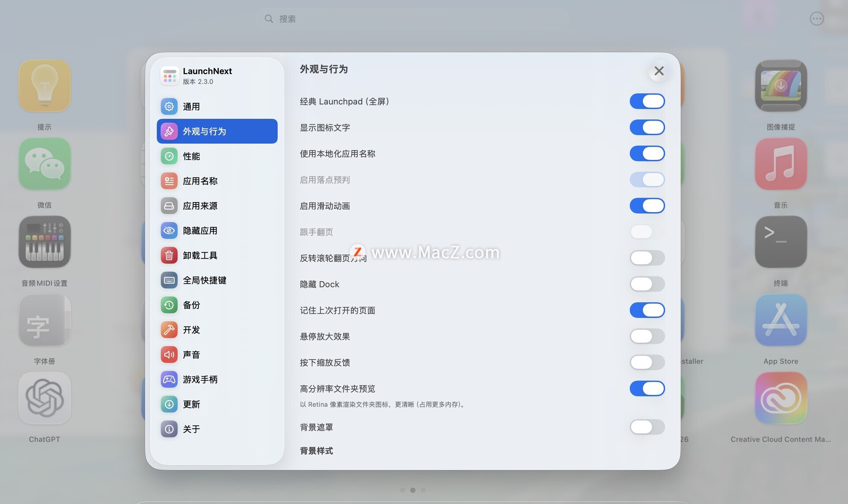Launch the Font Book icon

[45, 320]
